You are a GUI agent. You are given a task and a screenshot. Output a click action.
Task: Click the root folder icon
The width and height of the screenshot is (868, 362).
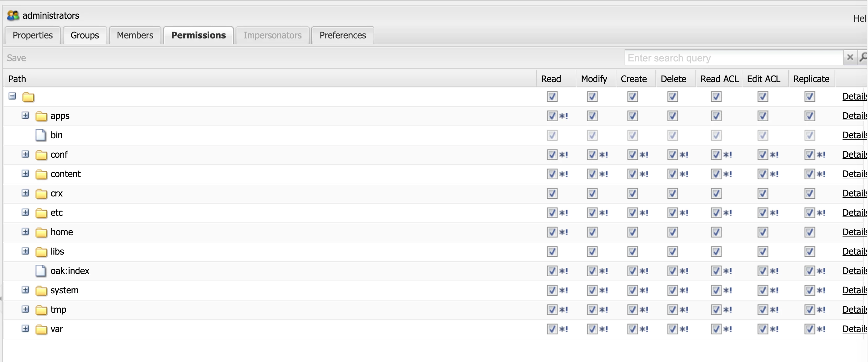click(x=28, y=97)
